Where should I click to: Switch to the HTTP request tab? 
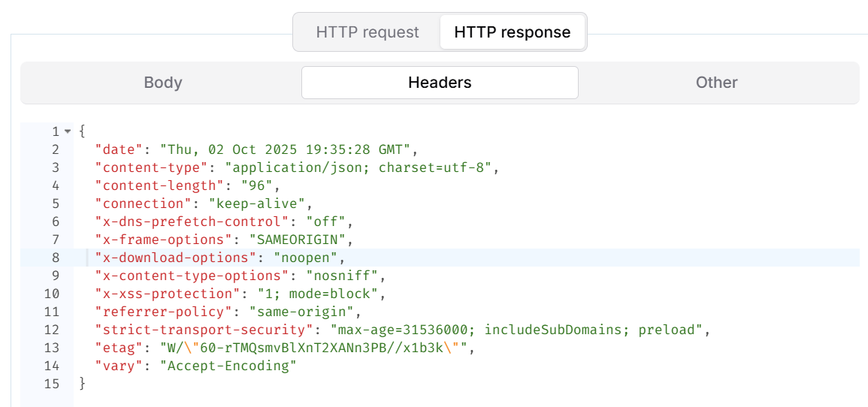click(367, 32)
